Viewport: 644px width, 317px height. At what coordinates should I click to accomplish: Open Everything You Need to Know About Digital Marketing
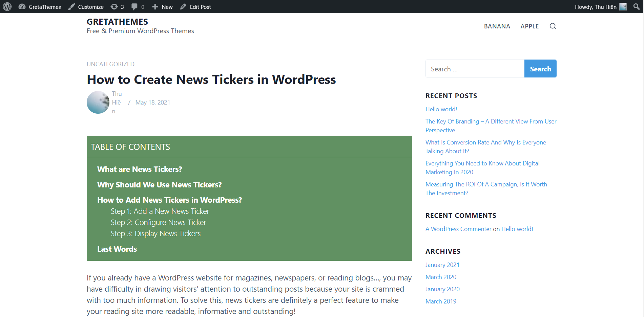tap(482, 167)
